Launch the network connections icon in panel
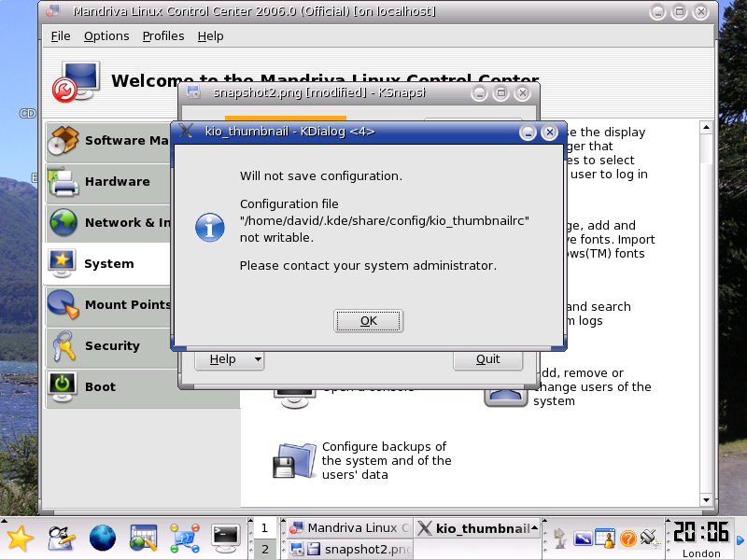This screenshot has height=560, width=747. (185, 539)
